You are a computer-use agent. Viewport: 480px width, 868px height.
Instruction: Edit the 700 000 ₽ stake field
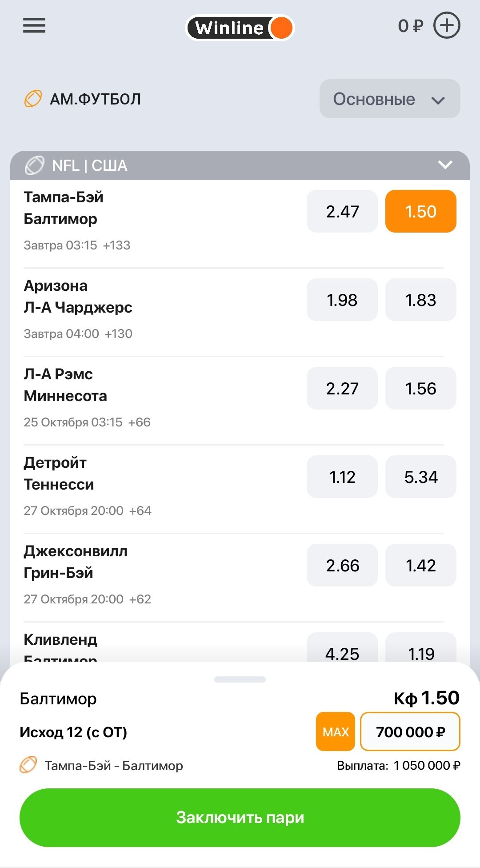pos(410,731)
